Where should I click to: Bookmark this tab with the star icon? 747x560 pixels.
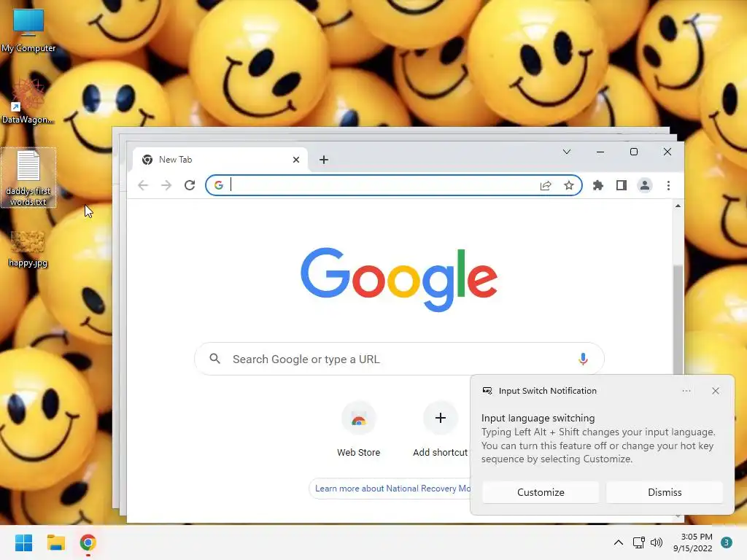pyautogui.click(x=569, y=185)
